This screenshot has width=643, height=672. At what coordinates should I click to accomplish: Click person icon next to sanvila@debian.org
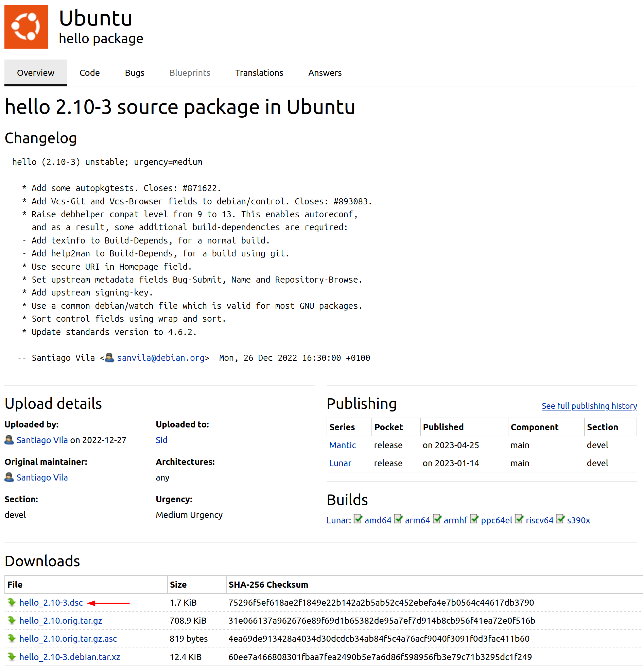coord(109,358)
